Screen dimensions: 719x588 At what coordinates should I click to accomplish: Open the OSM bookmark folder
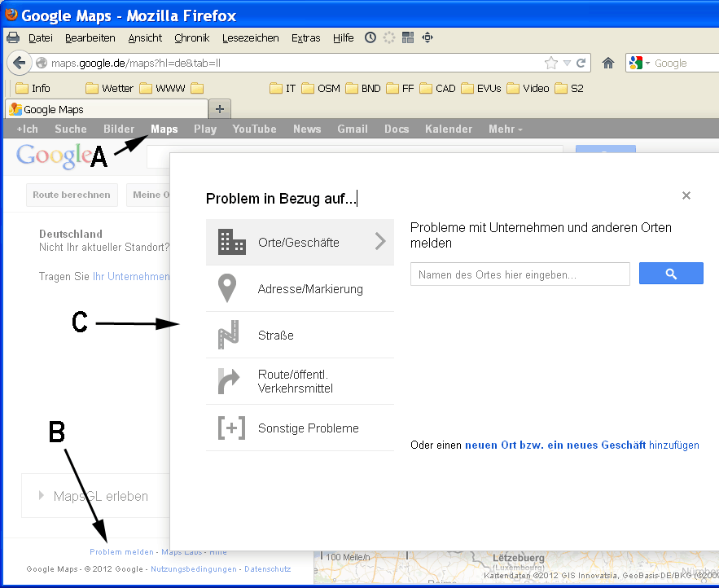pyautogui.click(x=321, y=88)
